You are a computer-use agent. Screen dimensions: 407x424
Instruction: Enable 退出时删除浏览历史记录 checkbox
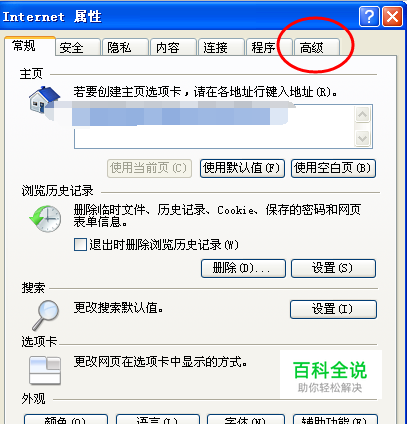(x=80, y=244)
